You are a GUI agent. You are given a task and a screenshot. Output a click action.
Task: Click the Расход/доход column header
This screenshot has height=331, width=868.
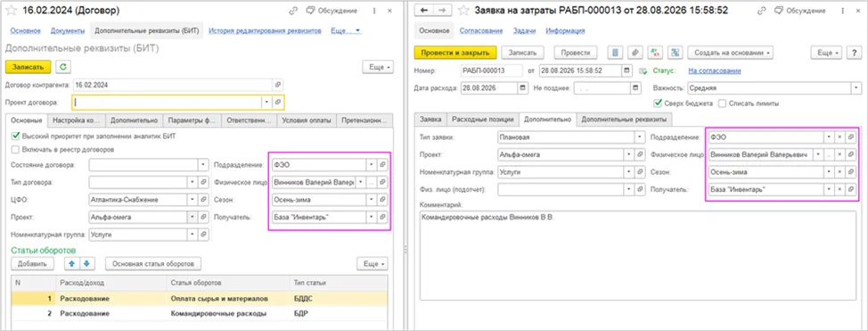click(x=111, y=284)
